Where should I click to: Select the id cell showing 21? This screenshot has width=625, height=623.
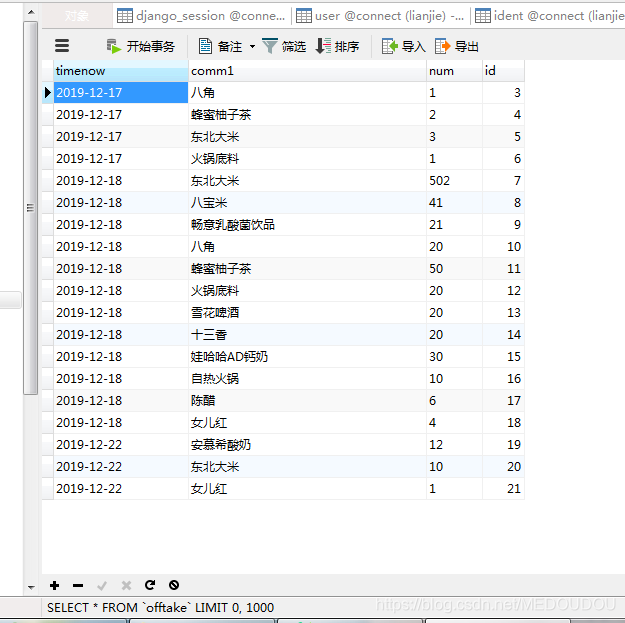(x=503, y=488)
